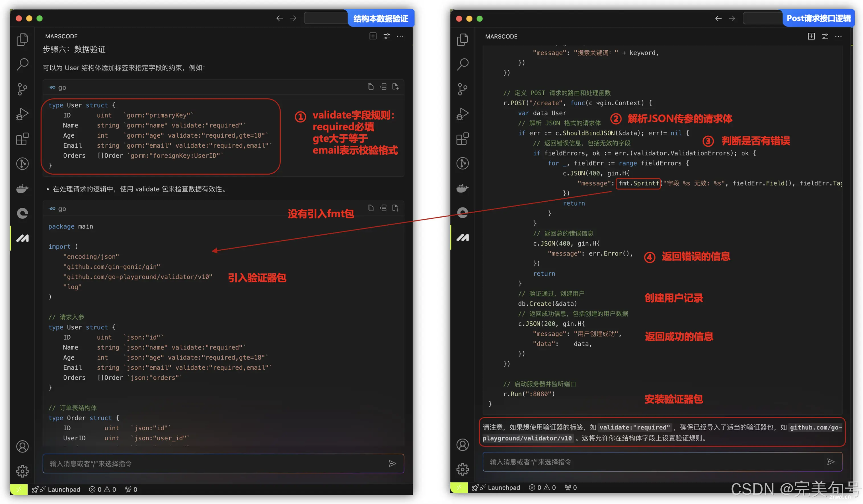The image size is (863, 504).
Task: Go forward in left window title bar
Action: pyautogui.click(x=293, y=18)
